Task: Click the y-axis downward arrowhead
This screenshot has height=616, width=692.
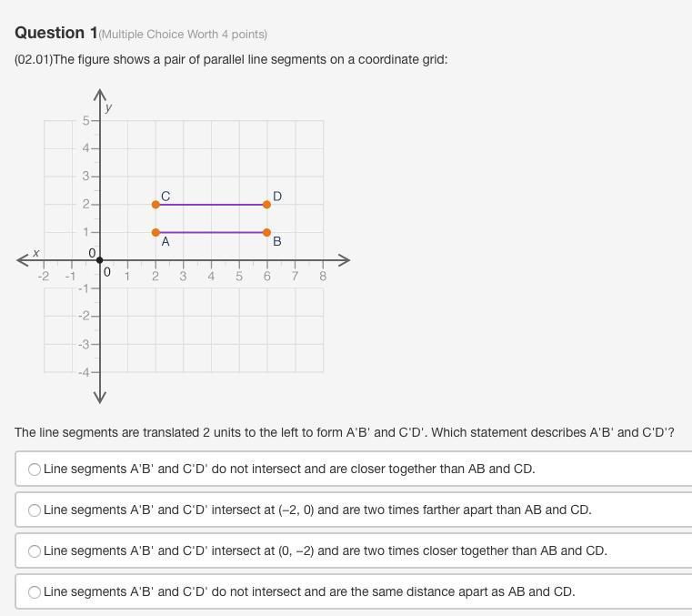Action: [100, 397]
